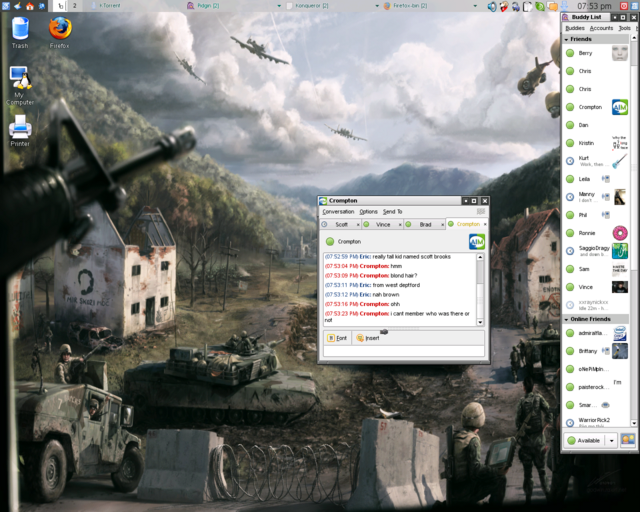Switch to the Scott conversation tab
This screenshot has height=512, width=640.
341,225
